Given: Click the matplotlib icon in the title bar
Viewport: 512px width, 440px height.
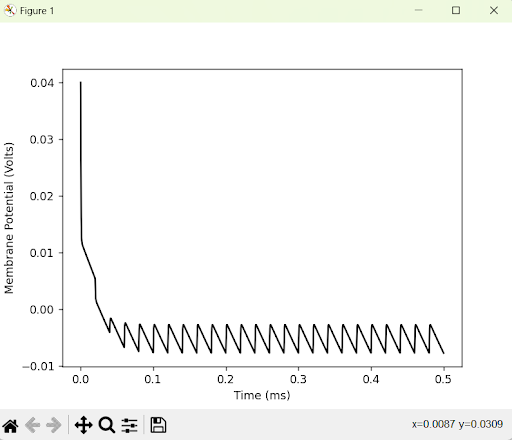Looking at the screenshot, I should (10, 11).
